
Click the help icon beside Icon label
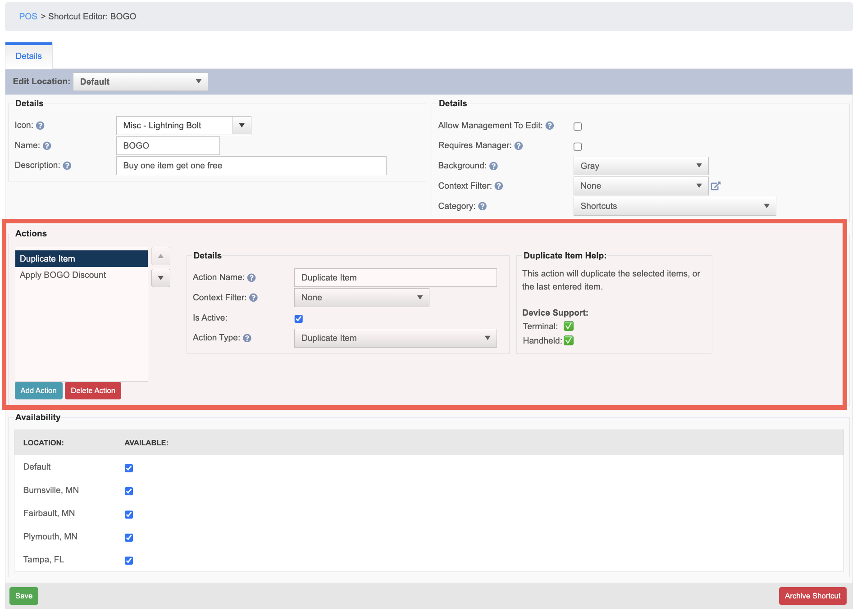[x=40, y=126]
